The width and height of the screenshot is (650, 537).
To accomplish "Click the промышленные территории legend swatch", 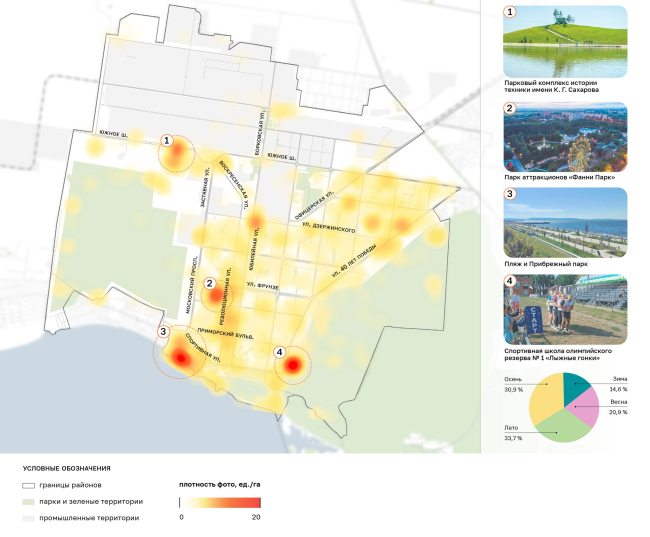I will coord(26,518).
